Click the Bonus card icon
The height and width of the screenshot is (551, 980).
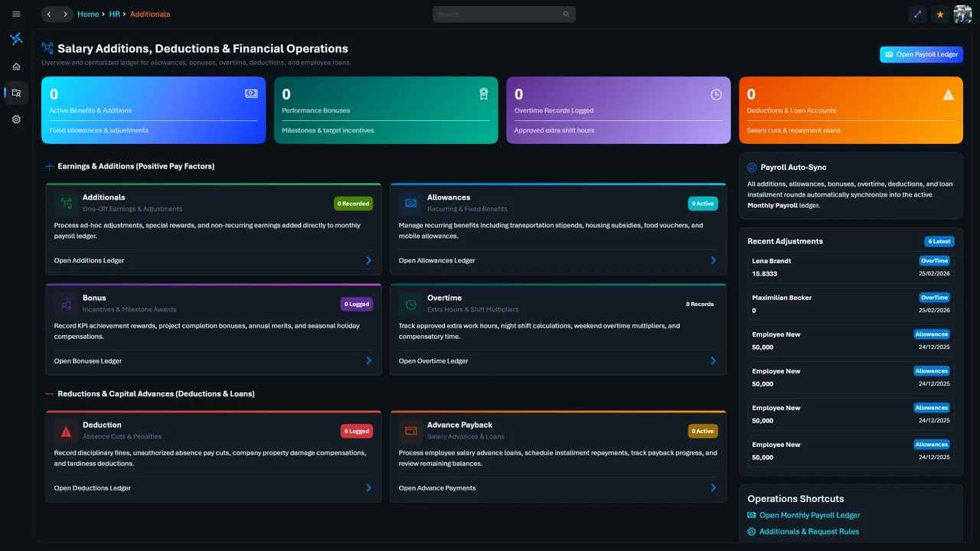coord(67,304)
